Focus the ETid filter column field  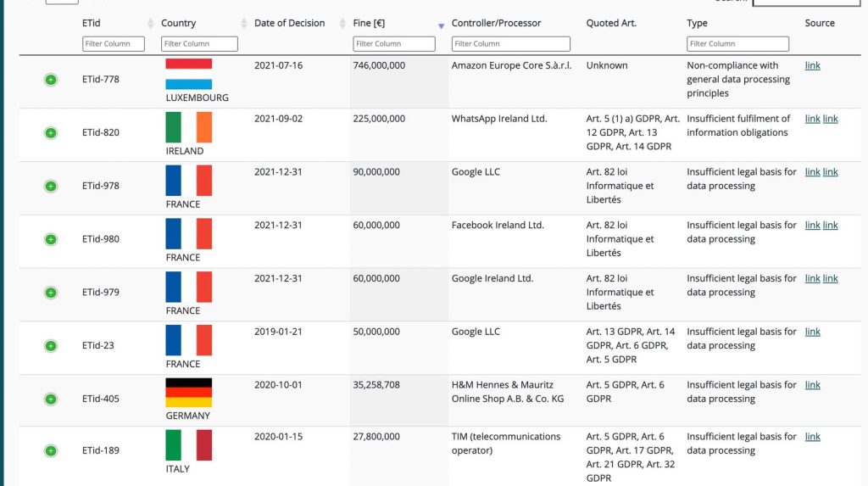(x=114, y=44)
